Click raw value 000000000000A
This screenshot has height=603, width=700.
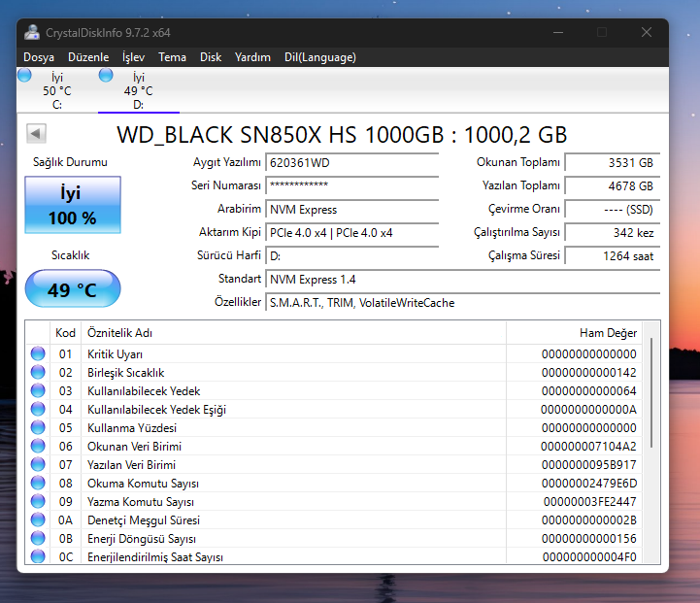click(588, 410)
